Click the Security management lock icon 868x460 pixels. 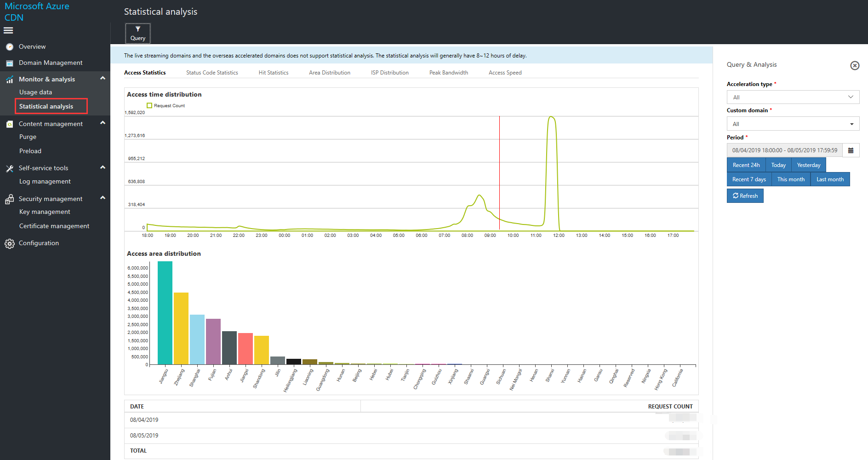pyautogui.click(x=10, y=199)
